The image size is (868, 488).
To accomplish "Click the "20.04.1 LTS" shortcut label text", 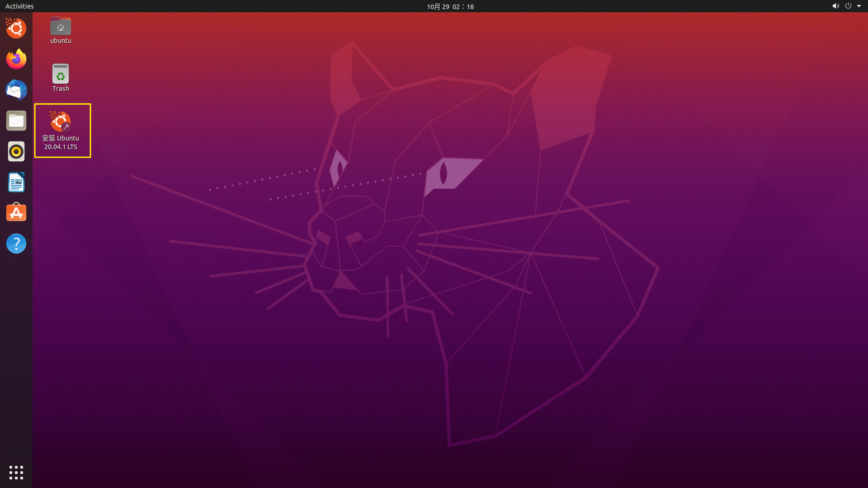I will click(x=61, y=147).
